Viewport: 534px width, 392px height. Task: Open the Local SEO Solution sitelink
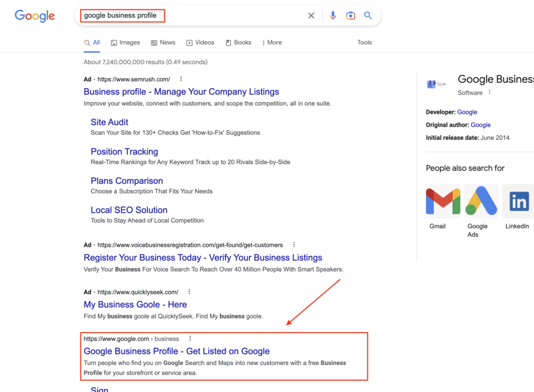[129, 210]
